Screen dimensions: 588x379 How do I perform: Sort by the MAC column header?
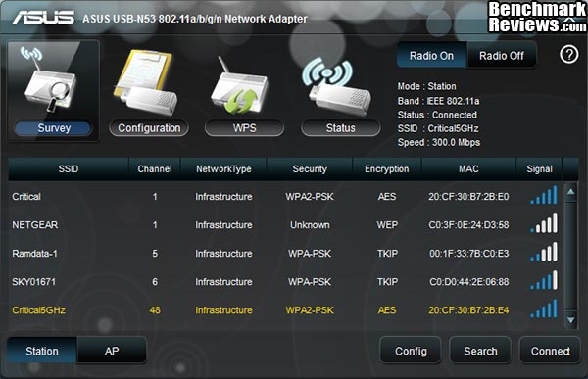coord(468,169)
